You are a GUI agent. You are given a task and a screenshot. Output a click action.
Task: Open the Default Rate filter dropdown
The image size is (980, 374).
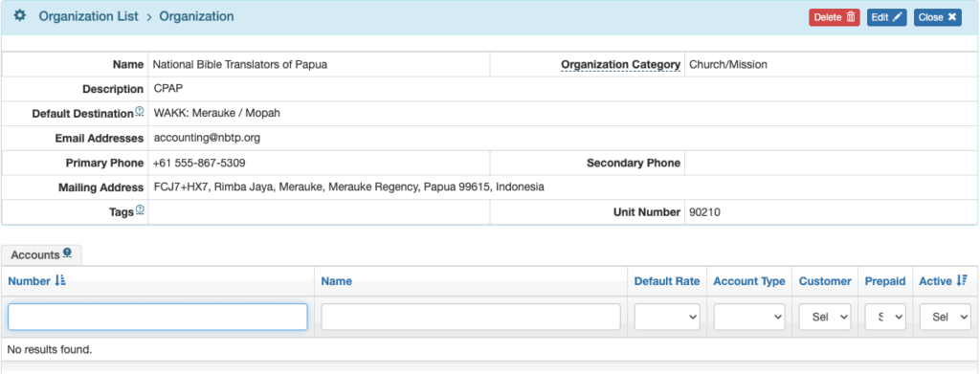point(667,318)
